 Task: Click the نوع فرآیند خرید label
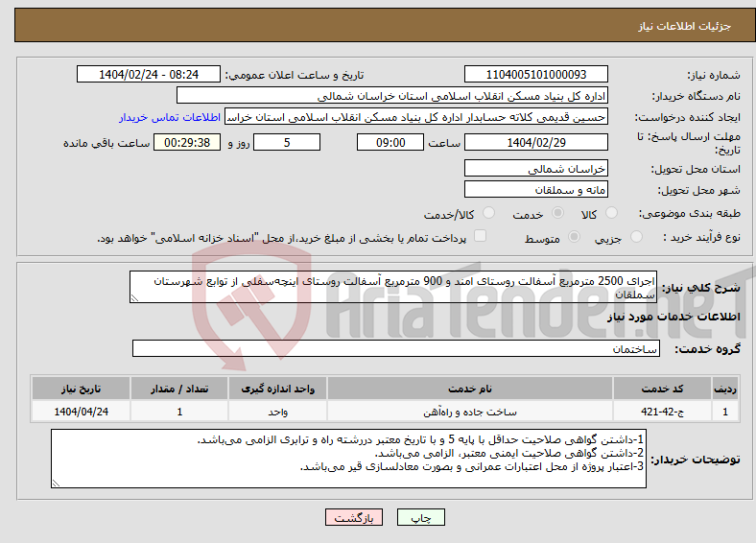701,237
